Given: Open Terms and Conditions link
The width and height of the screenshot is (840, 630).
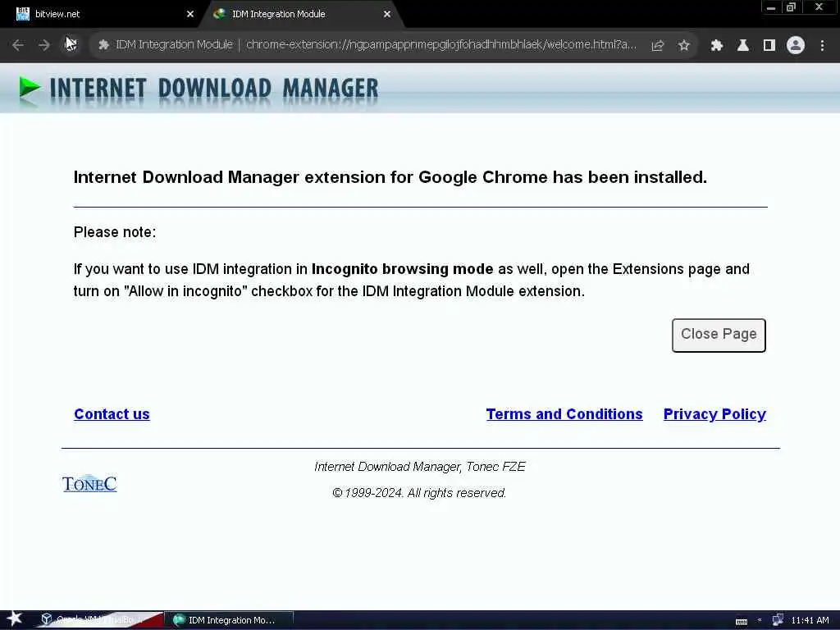Looking at the screenshot, I should click(x=564, y=414).
